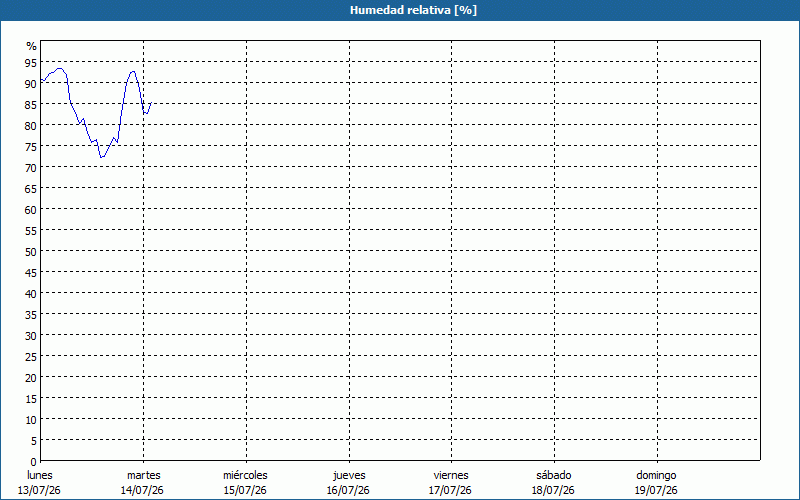The width and height of the screenshot is (800, 500).
Task: Click the date '16/07/26'
Action: (348, 490)
